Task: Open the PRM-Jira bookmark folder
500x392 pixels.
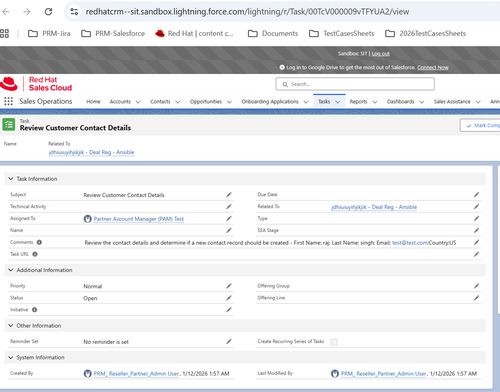Action: coord(49,33)
